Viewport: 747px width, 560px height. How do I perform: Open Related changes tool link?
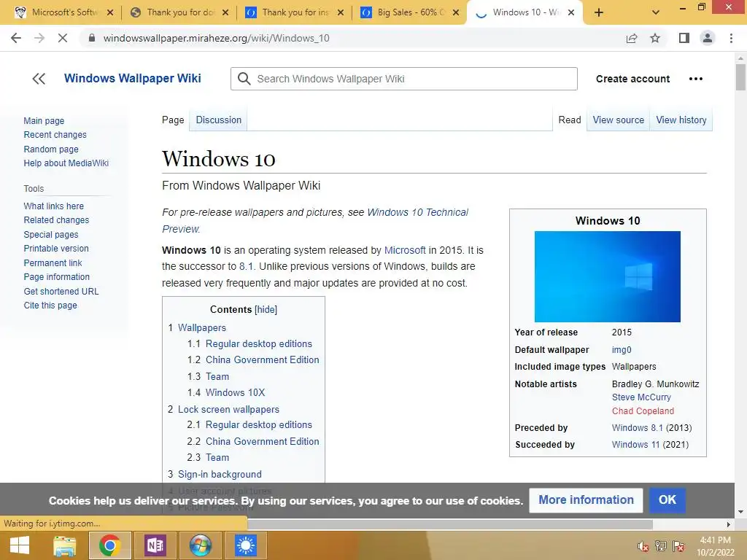point(56,220)
